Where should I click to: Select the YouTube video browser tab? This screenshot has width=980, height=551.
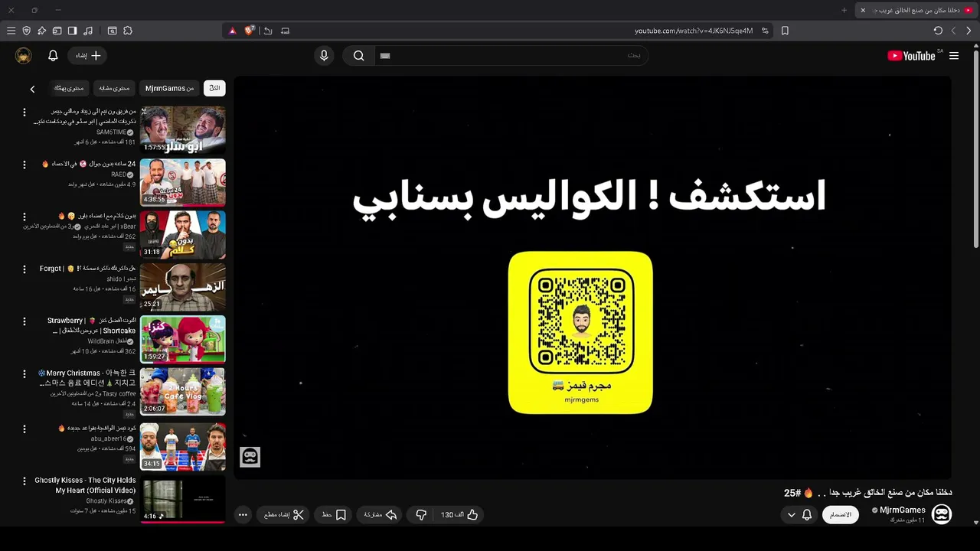tap(916, 10)
